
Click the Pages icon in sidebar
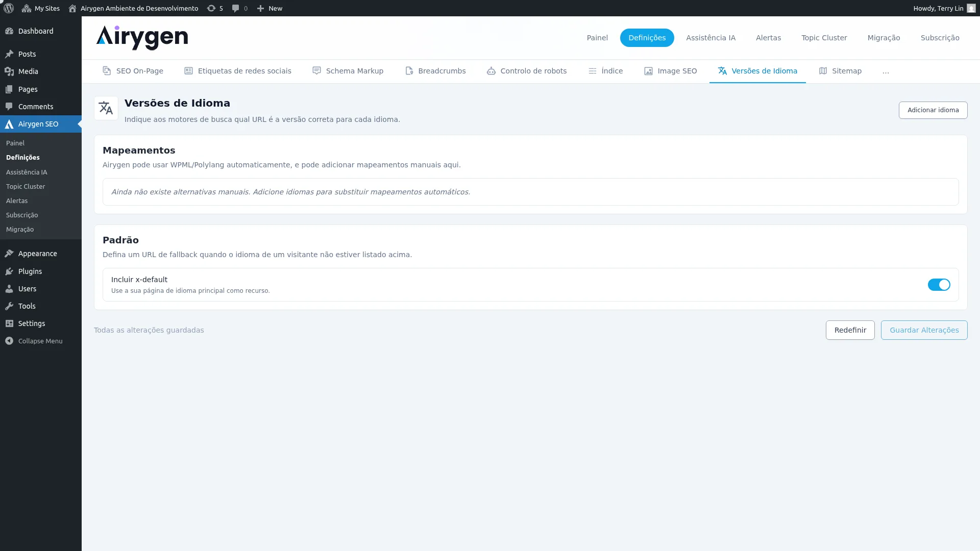tap(9, 89)
